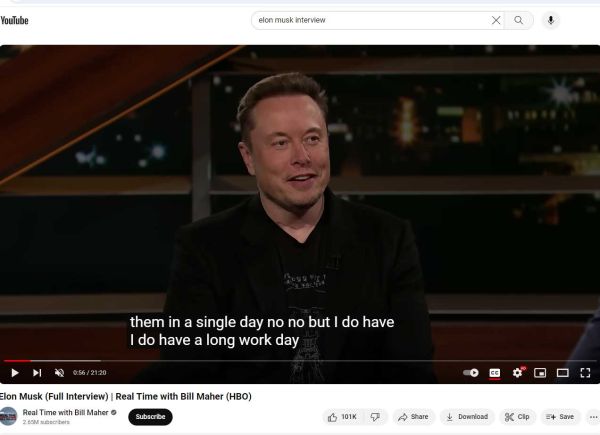Open the Share dialog
The width and height of the screenshot is (600, 435).
point(413,417)
